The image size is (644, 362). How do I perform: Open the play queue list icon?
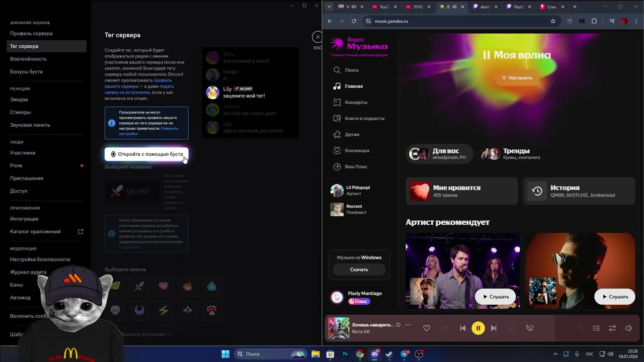596,328
